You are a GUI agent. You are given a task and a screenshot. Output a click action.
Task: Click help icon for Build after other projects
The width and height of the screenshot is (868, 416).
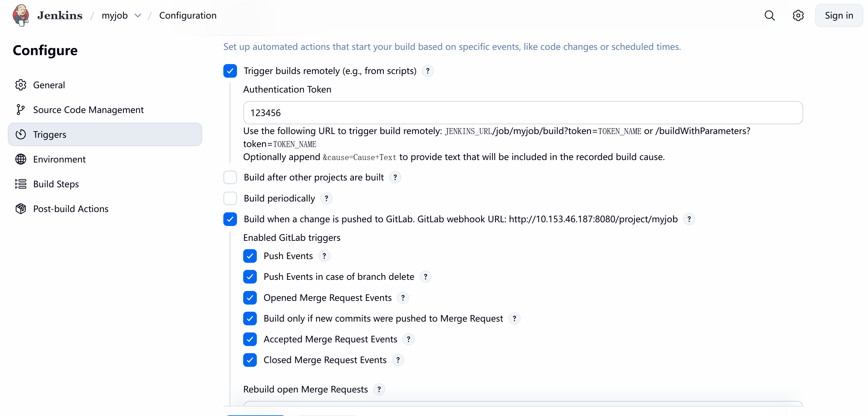pyautogui.click(x=395, y=177)
